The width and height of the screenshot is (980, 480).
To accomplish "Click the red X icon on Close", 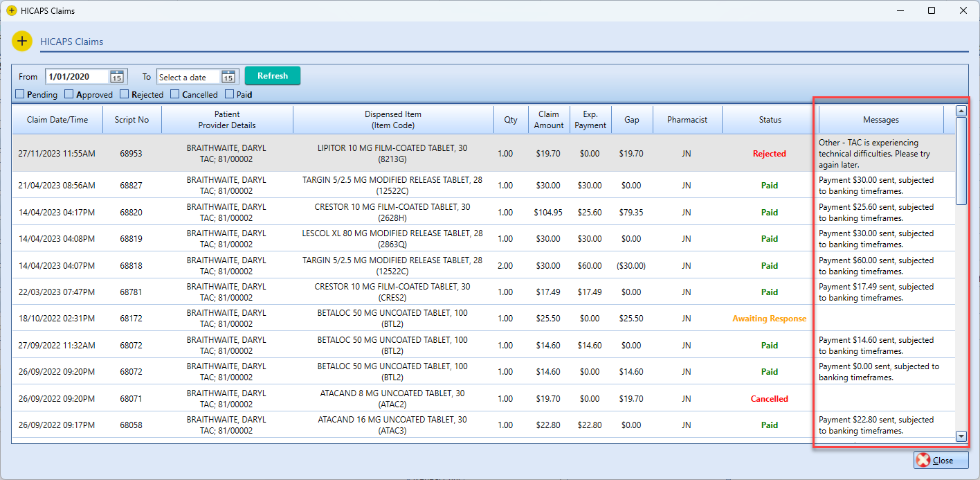I will (x=923, y=461).
